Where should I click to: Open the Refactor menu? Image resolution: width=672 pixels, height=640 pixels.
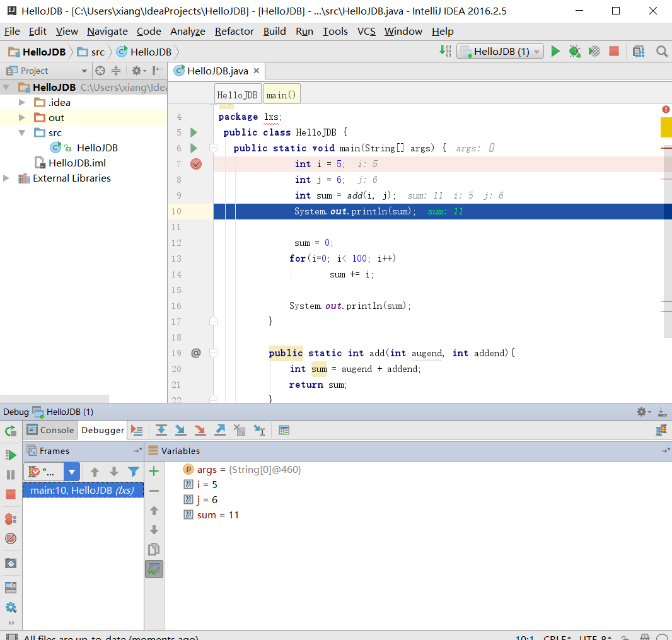[x=234, y=32]
